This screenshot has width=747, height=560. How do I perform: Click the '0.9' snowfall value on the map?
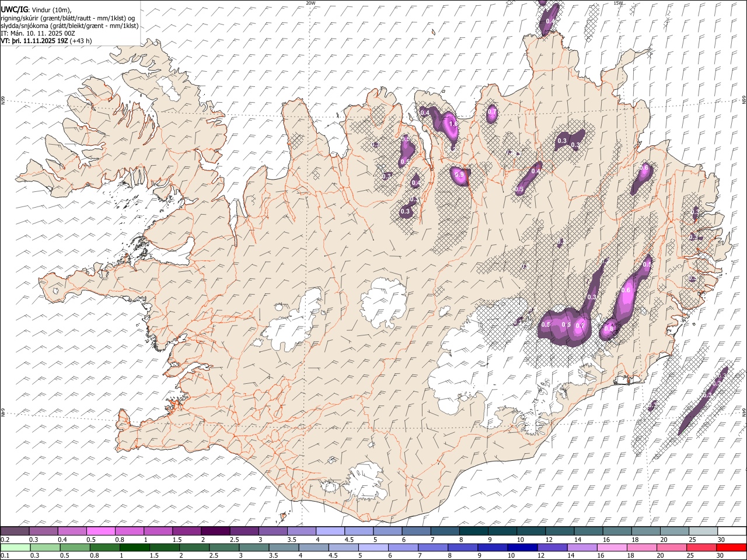[459, 174]
